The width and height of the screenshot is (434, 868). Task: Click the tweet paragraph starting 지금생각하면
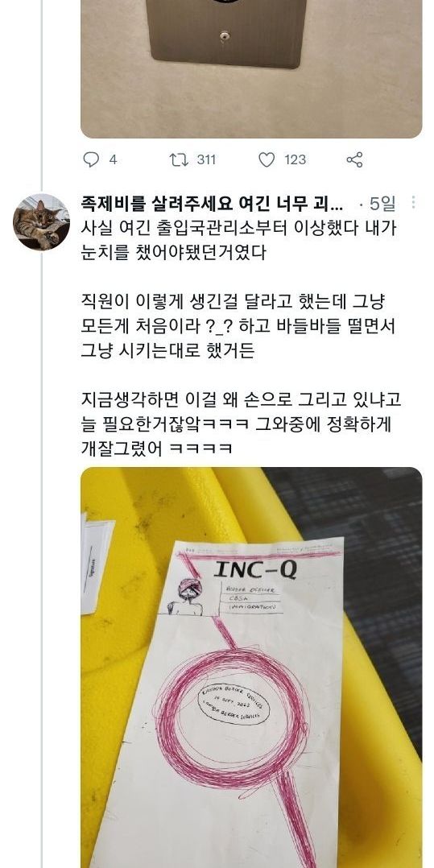coord(241,424)
